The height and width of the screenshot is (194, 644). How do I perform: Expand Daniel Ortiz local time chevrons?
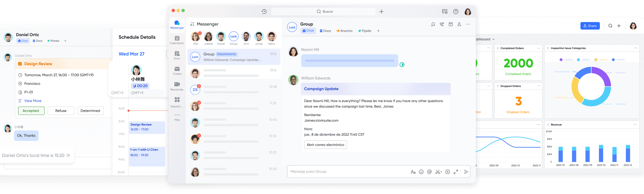tap(68, 155)
